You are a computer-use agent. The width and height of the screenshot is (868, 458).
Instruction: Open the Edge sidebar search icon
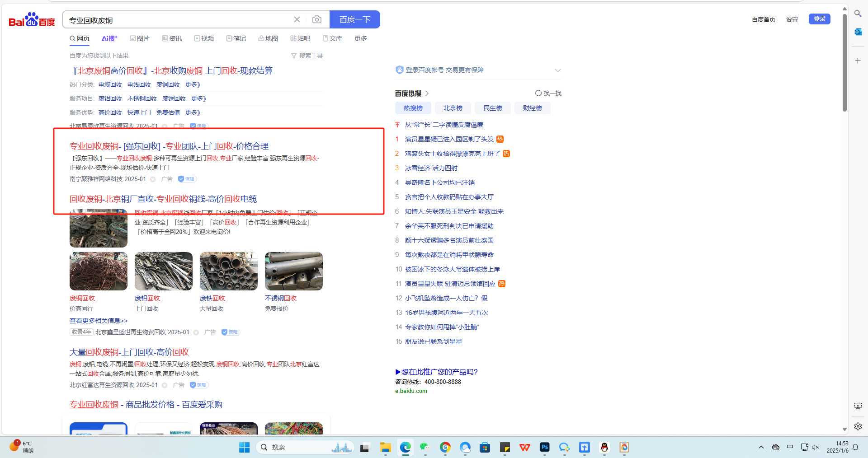click(x=858, y=14)
